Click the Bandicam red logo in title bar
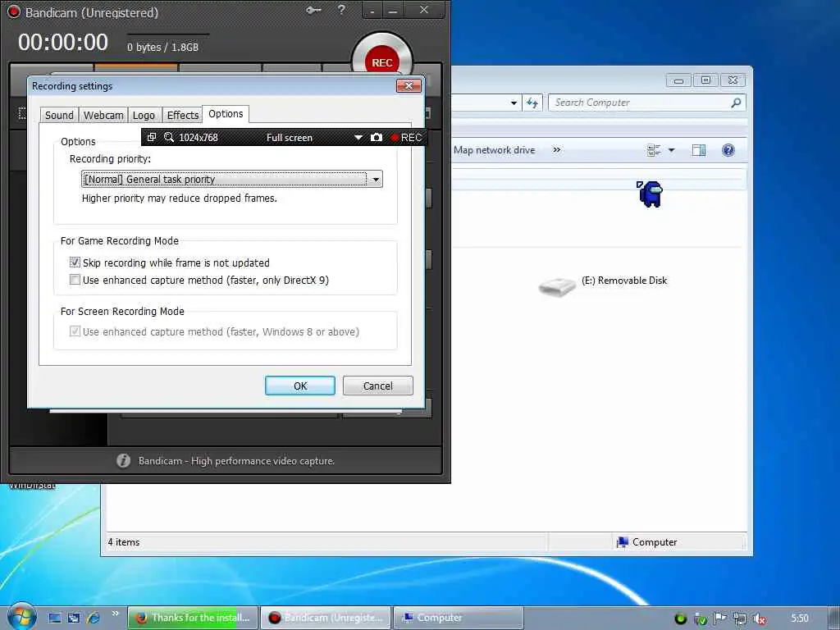 tap(13, 11)
